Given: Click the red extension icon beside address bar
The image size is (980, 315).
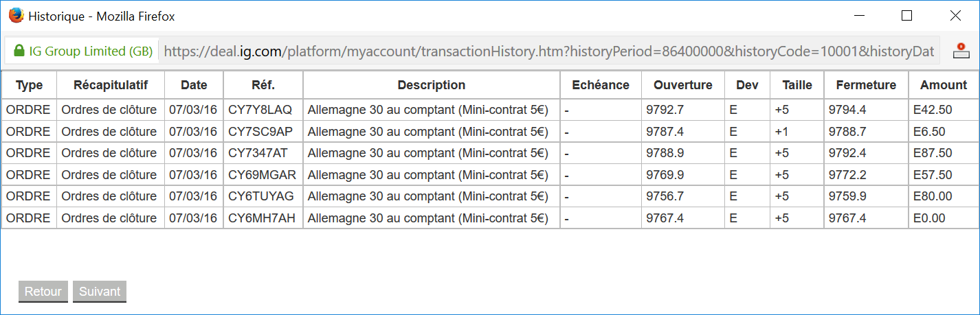Looking at the screenshot, I should [960, 51].
